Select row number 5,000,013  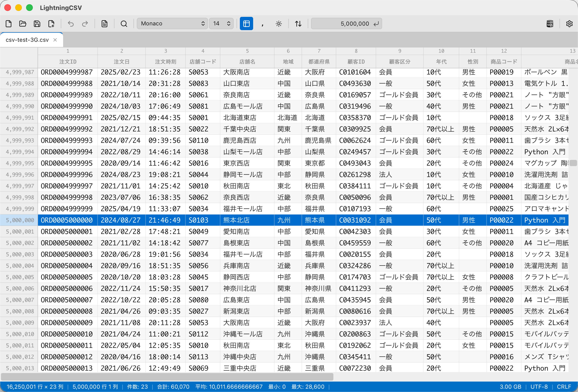pos(19,368)
